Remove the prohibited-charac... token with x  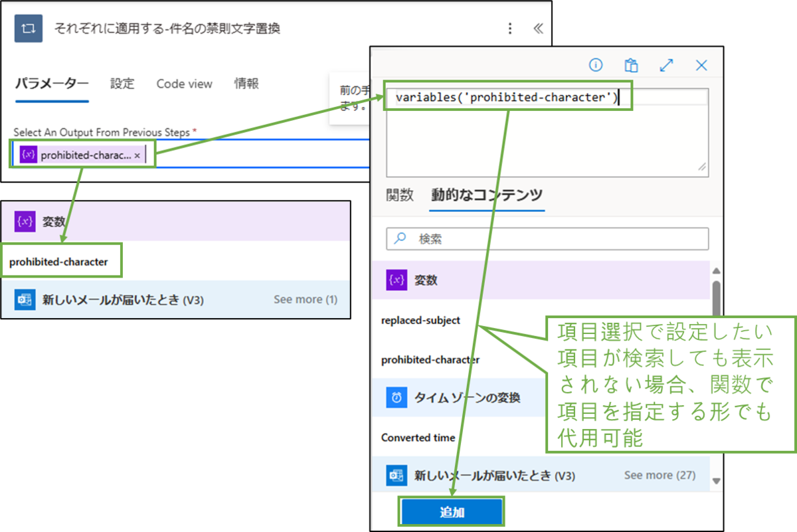click(137, 155)
